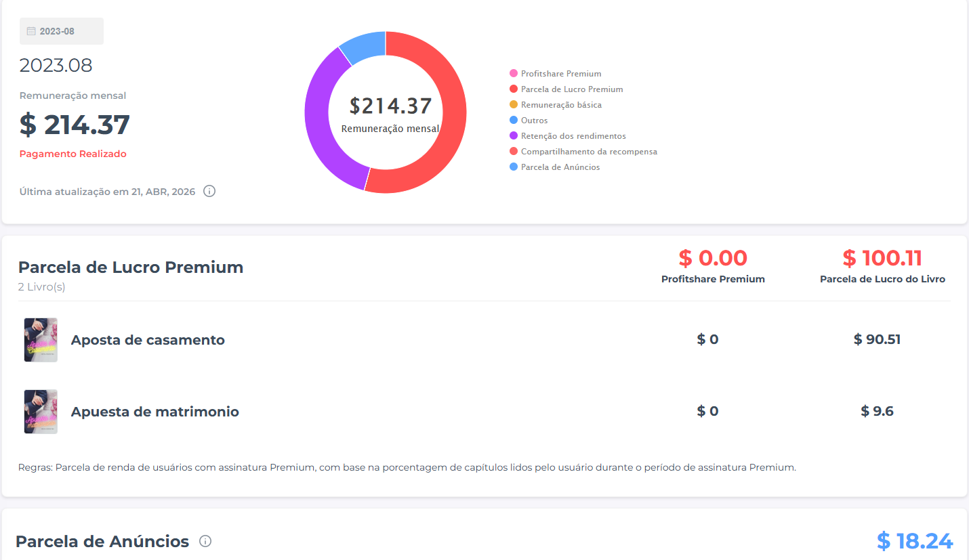Click the $ 90.51 book profit amount
Screen dimensions: 969x560
[877, 340]
